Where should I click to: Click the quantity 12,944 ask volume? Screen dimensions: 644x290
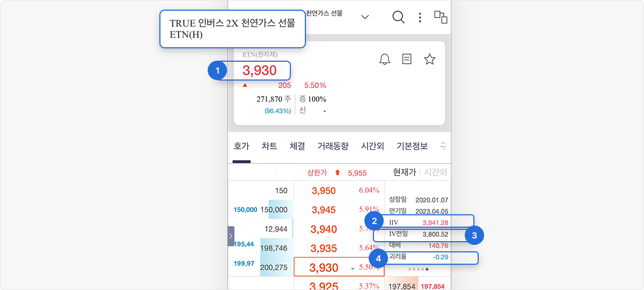276,229
